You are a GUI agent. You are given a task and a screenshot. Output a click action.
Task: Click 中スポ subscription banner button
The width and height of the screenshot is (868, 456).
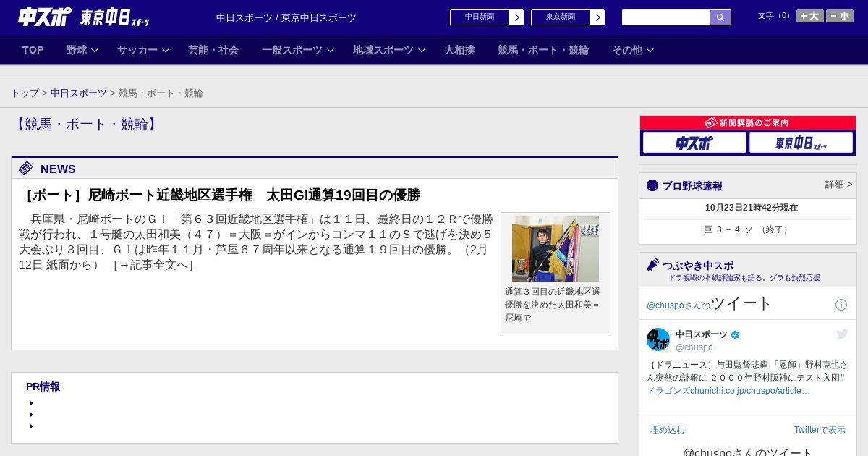tap(694, 143)
